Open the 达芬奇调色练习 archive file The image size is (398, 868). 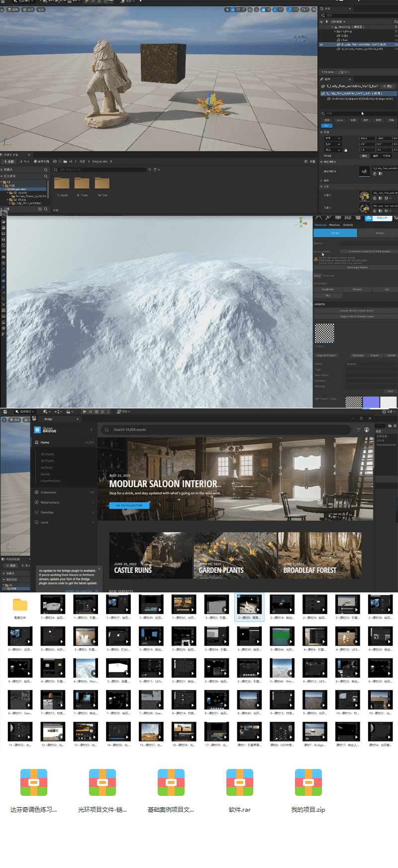[x=34, y=782]
